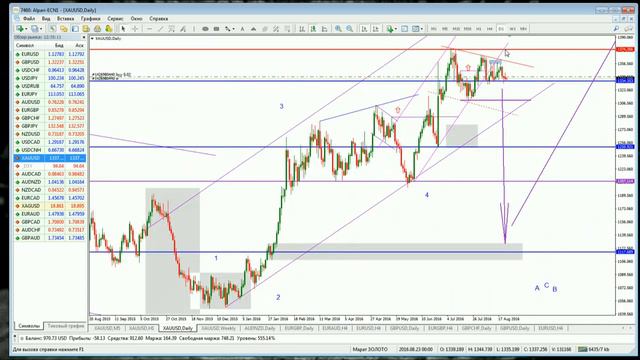This screenshot has height=360, width=640.
Task: Open the Вставка menu
Action: [x=65, y=19]
